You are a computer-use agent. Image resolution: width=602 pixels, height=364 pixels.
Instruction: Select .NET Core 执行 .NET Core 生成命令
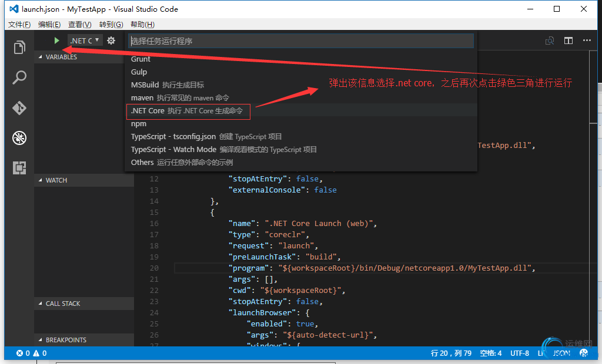pos(301,111)
